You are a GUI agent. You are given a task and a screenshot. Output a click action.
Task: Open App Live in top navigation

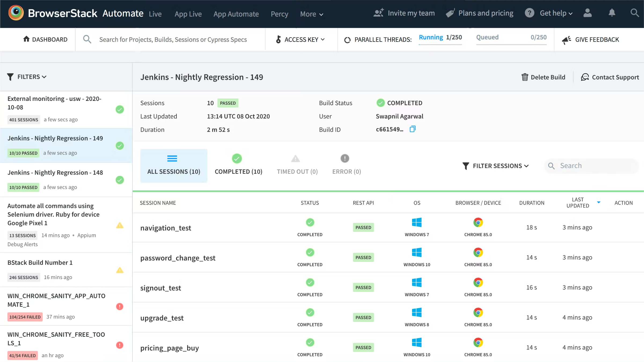pos(188,14)
